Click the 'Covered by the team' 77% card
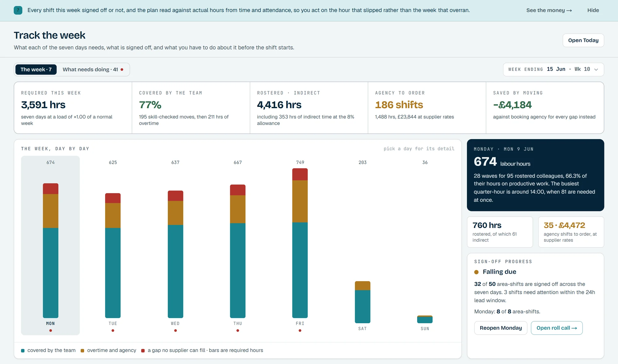The image size is (618, 364). pos(191,108)
